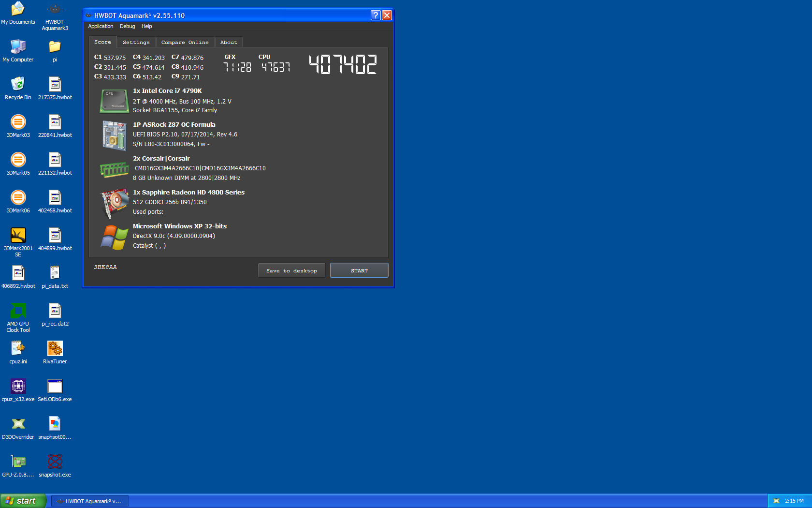Open the pi_data.txt file
812x508 pixels.
[x=55, y=277]
